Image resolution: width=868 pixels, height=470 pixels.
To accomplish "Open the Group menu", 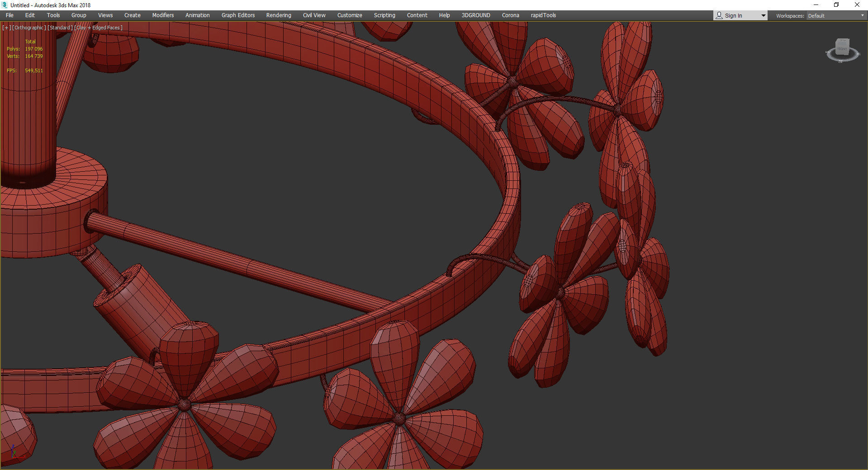I will click(79, 15).
